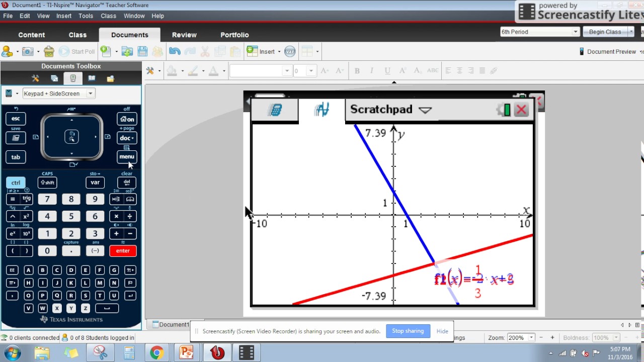Image resolution: width=644 pixels, height=362 pixels.
Task: Open the Tools menu
Action: 86,16
